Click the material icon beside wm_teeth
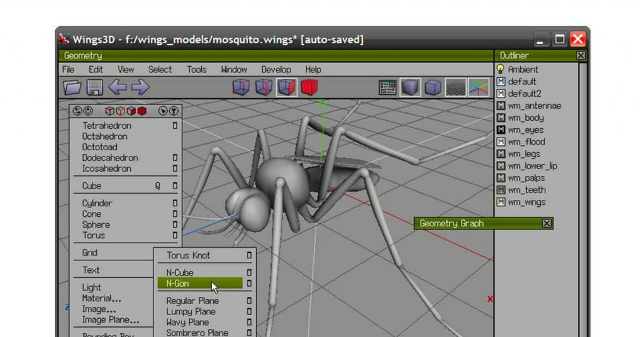The image size is (644, 337). click(x=501, y=190)
